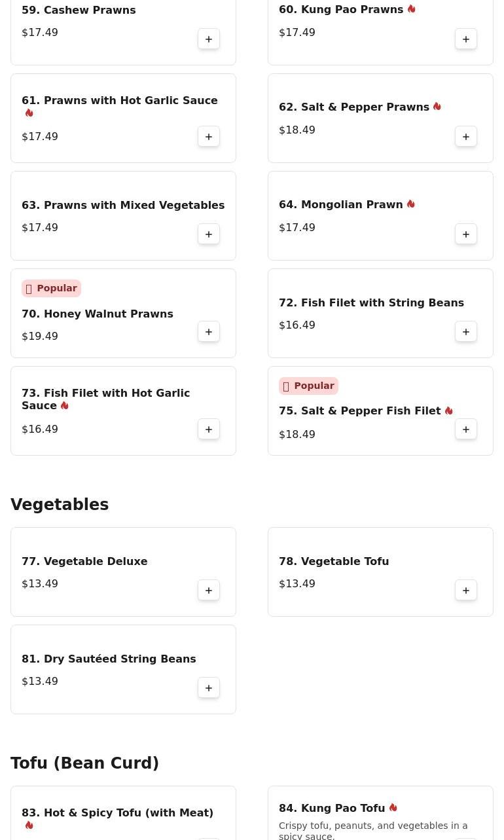The height and width of the screenshot is (840, 504).
Task: Click Popular tag above Salt & Pepper Fish Filet
Action: (308, 386)
